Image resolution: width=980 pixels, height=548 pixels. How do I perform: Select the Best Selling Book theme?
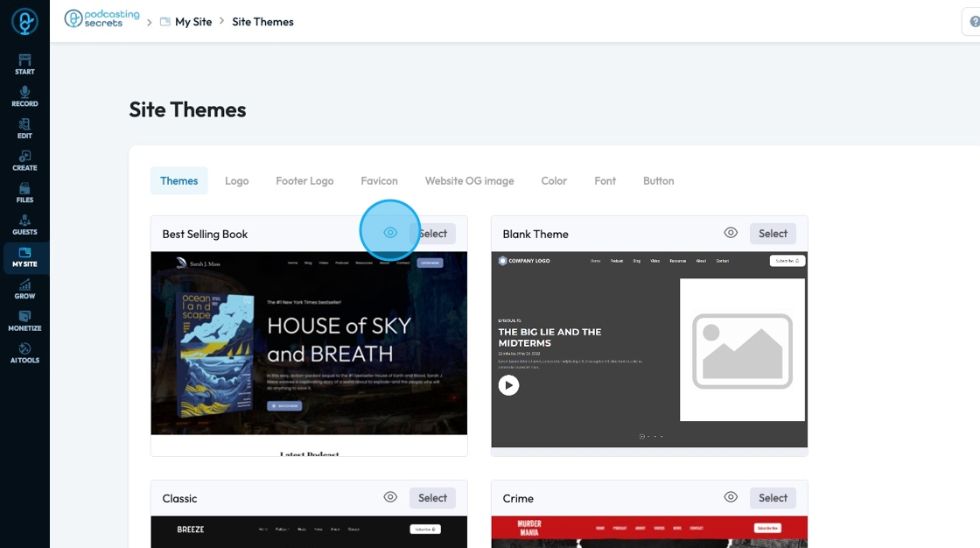[x=432, y=234]
